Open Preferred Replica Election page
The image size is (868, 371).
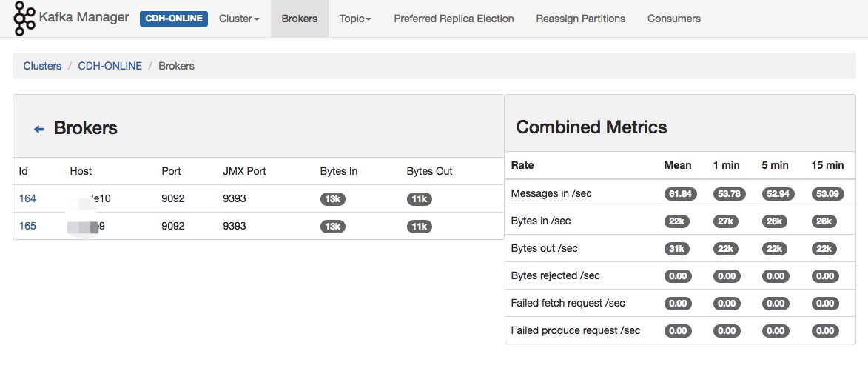coord(454,19)
